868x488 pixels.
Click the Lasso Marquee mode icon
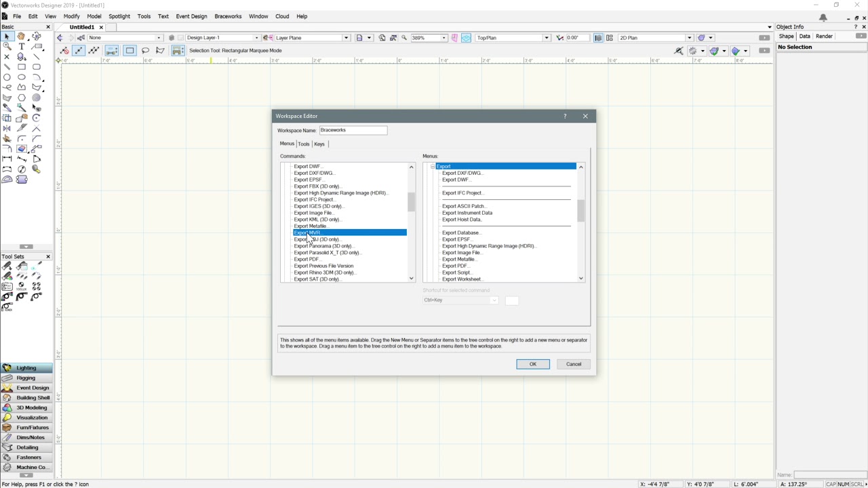[145, 50]
